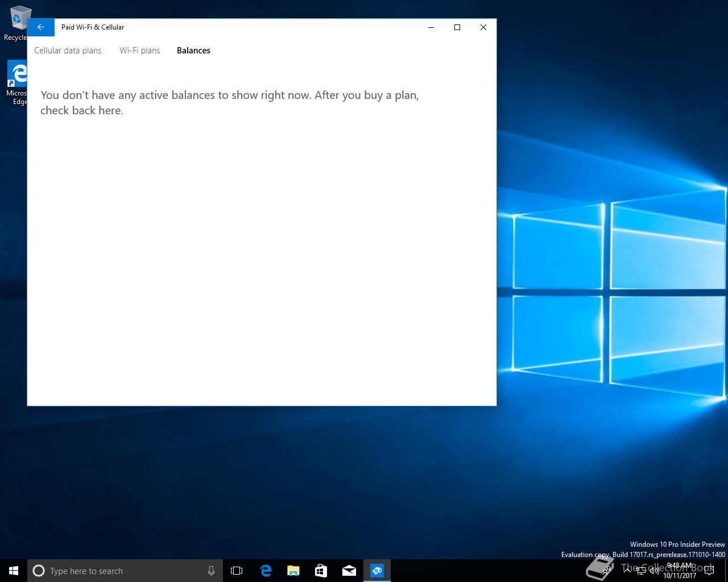
Task: Open File Explorer from the taskbar
Action: coord(293,571)
